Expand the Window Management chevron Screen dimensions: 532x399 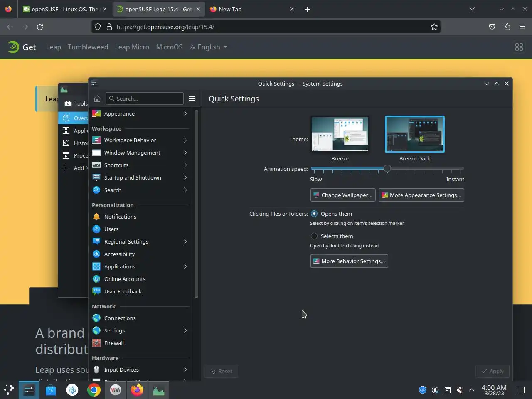[x=185, y=153]
